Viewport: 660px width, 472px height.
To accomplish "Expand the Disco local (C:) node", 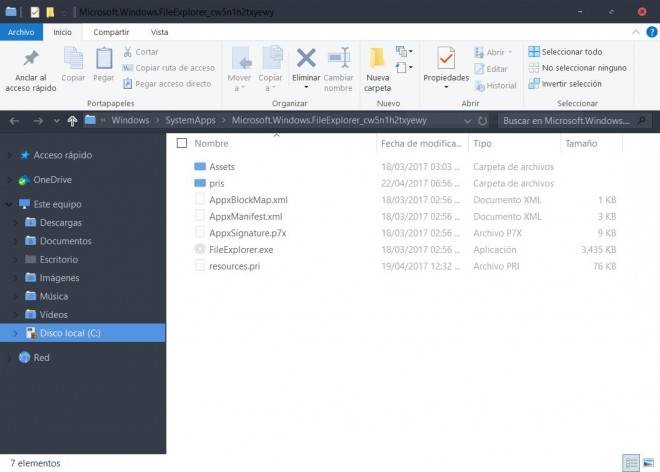I will 15,333.
